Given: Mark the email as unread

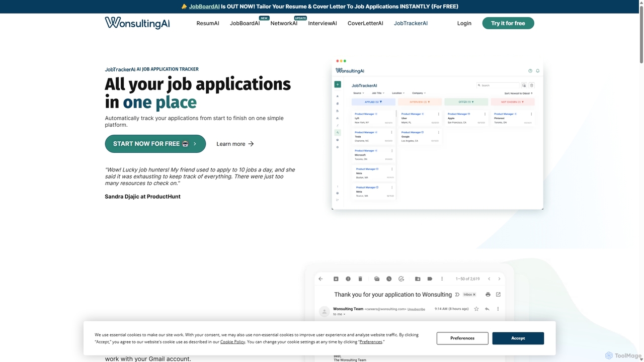Looking at the screenshot, I should click(377, 279).
